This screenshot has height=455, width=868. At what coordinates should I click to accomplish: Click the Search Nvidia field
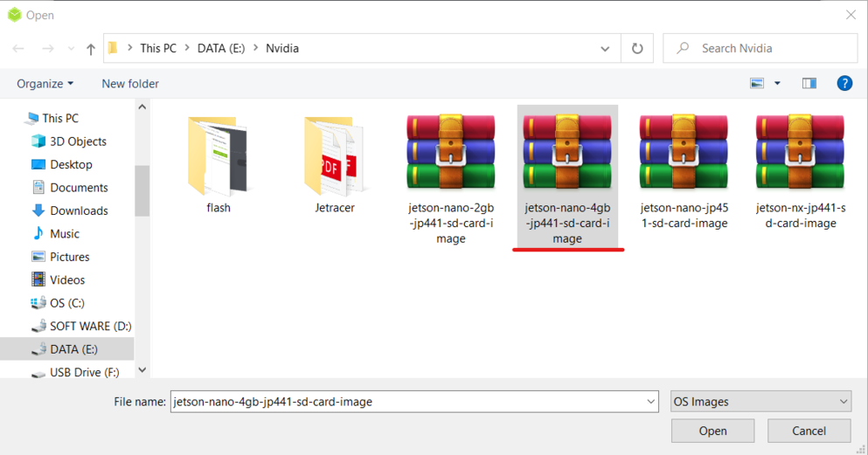point(760,48)
